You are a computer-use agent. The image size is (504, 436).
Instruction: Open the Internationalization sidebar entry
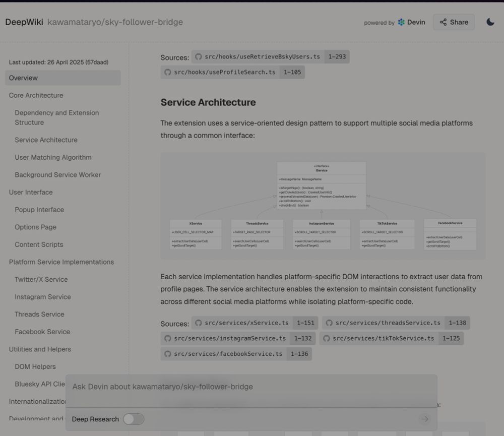(37, 402)
